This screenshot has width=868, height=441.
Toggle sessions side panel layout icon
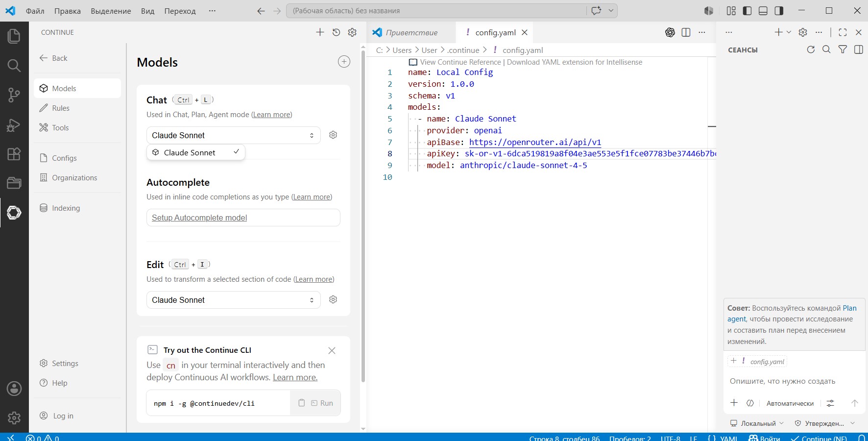click(858, 49)
